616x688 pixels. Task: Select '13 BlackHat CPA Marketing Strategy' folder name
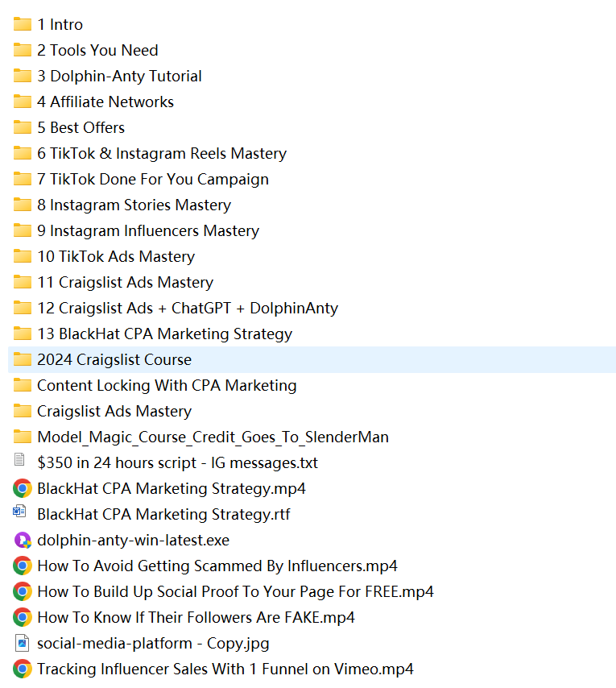coord(165,334)
